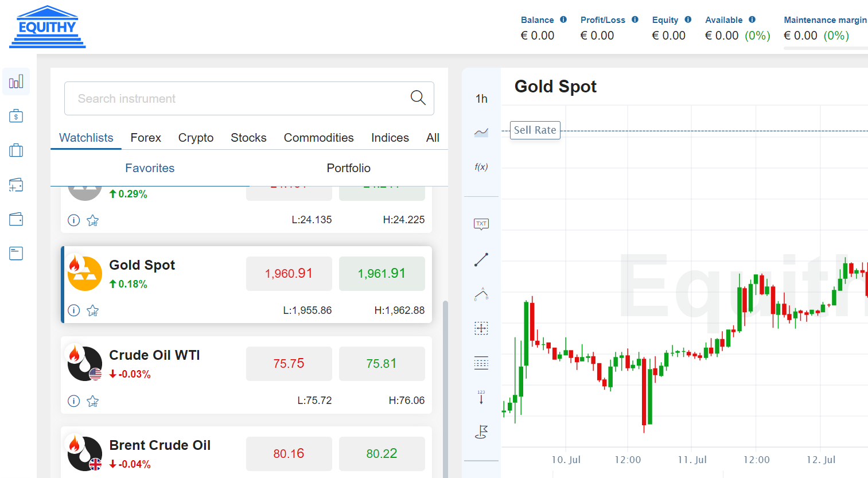Switch to the Crypto tab
Image resolution: width=868 pixels, height=478 pixels.
(x=196, y=138)
